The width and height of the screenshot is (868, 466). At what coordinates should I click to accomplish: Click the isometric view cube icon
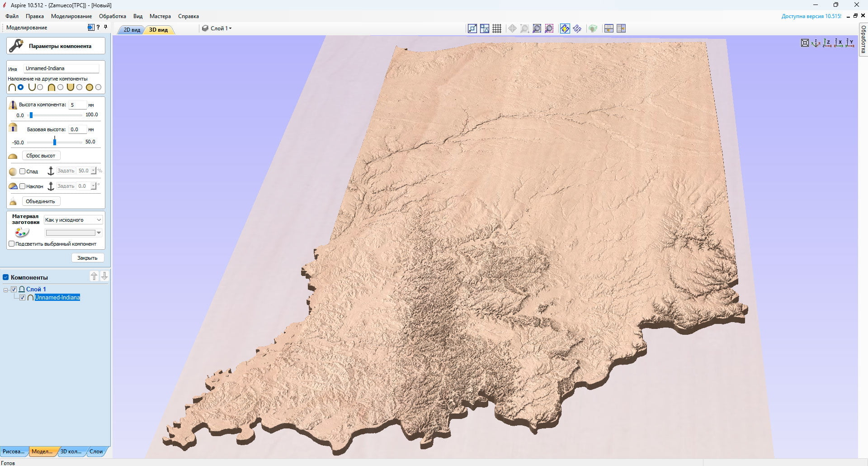[805, 43]
